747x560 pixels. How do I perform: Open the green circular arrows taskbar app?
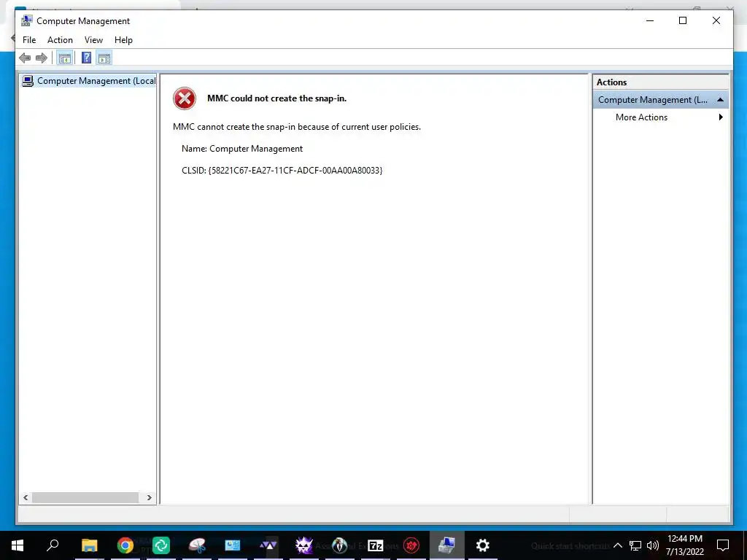coord(161,545)
